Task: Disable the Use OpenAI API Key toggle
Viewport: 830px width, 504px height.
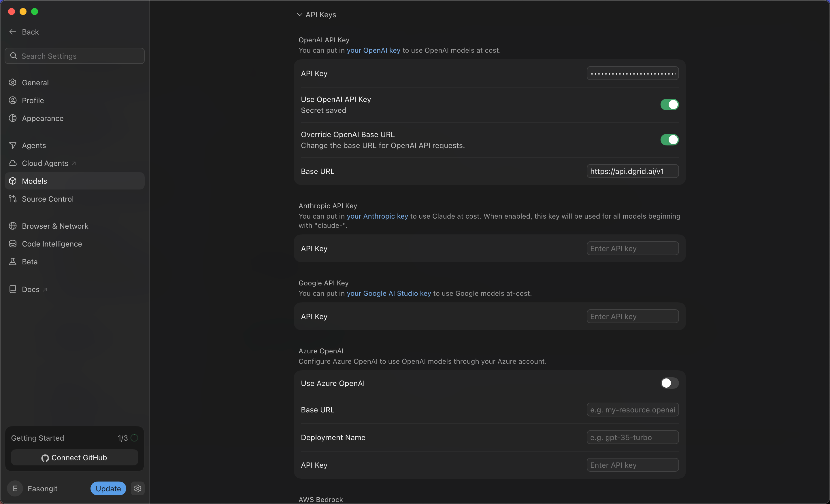Action: tap(669, 105)
